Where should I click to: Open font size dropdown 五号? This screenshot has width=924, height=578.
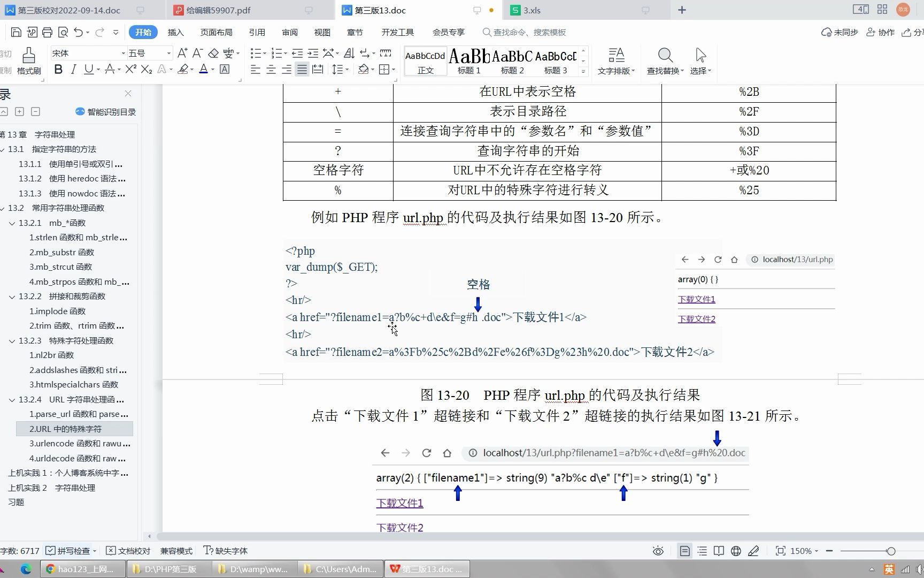coord(169,53)
